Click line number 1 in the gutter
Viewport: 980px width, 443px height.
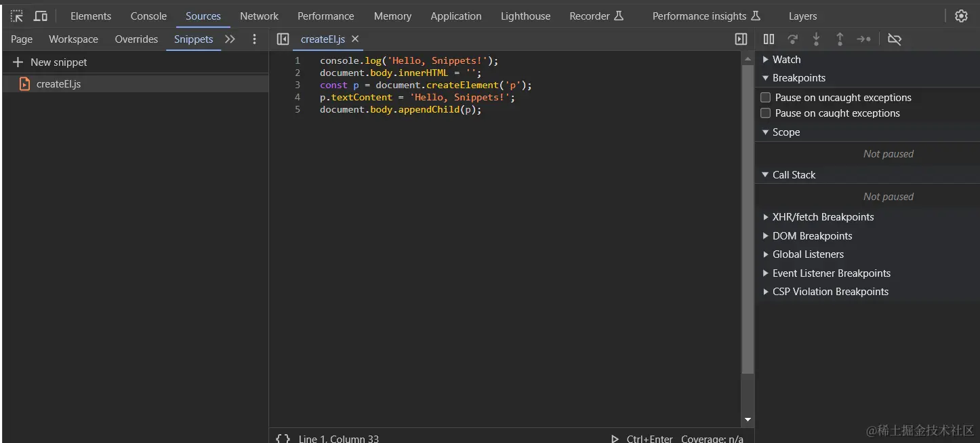click(x=298, y=60)
